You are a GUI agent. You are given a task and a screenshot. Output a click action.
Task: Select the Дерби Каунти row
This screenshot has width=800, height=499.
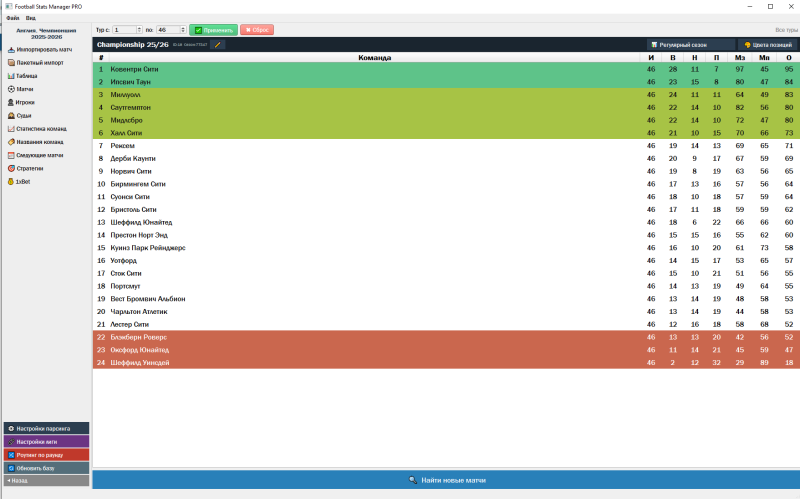446,158
